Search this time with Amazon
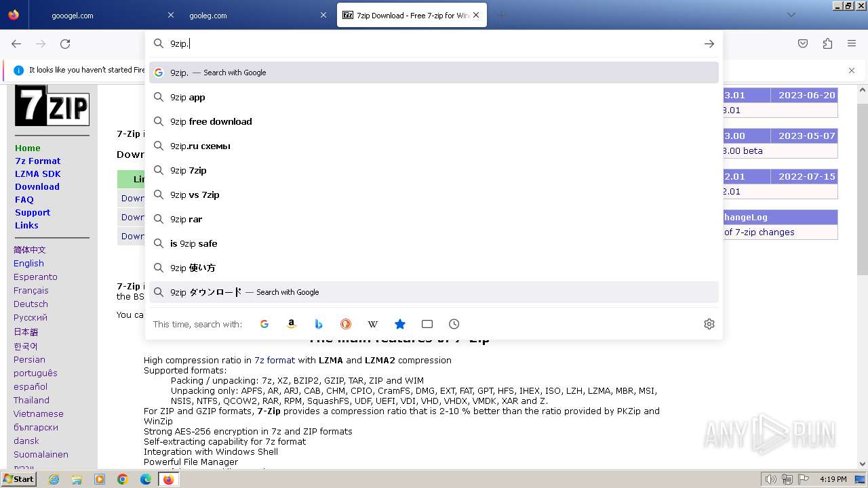Image resolution: width=868 pixels, height=488 pixels. [x=292, y=324]
